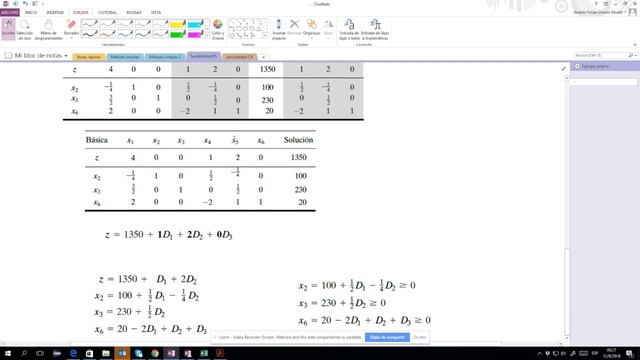The width and height of the screenshot is (640, 360).
Task: Open the Girar rotate dropdown
Action: point(328,29)
